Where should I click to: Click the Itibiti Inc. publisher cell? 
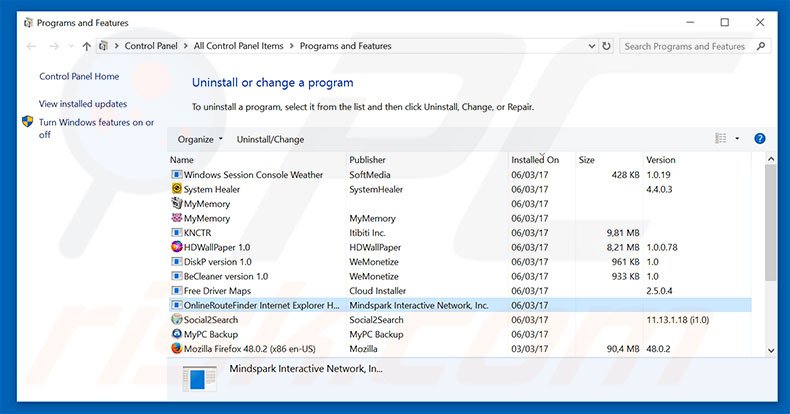point(367,233)
